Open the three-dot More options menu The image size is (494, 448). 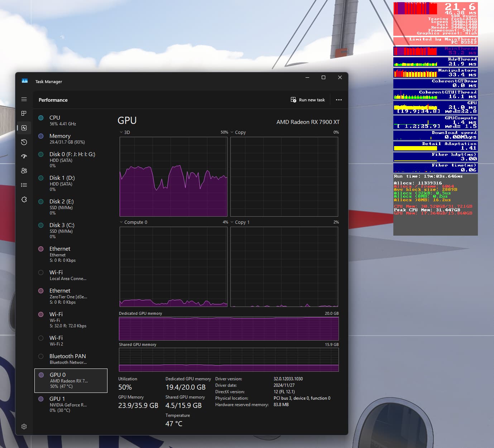point(339,100)
